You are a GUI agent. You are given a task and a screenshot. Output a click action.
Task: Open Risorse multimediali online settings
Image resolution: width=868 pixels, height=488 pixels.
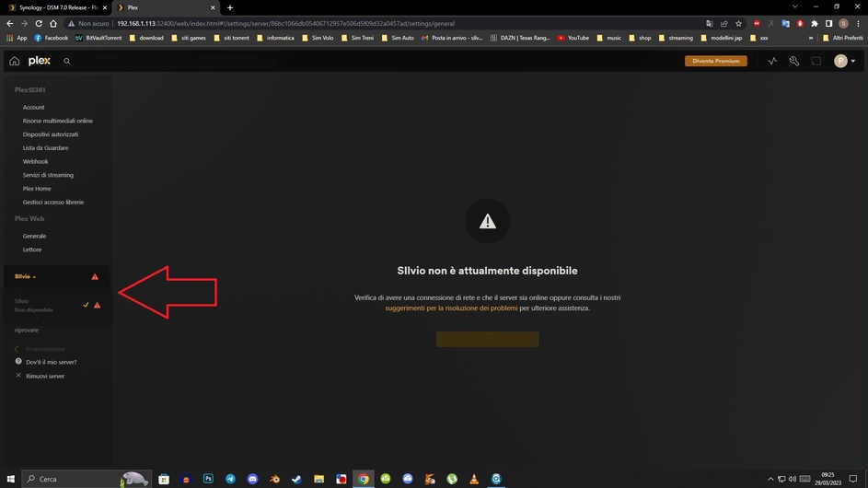(58, 121)
